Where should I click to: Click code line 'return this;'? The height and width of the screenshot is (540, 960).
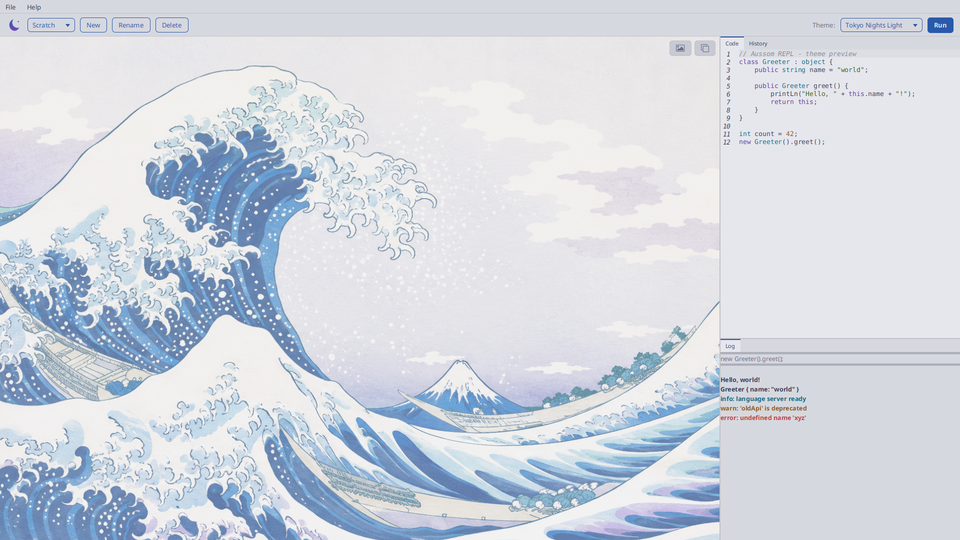(x=793, y=102)
